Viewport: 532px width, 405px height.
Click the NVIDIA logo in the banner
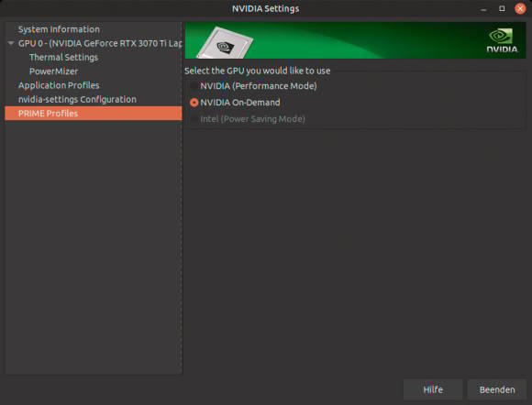click(502, 41)
